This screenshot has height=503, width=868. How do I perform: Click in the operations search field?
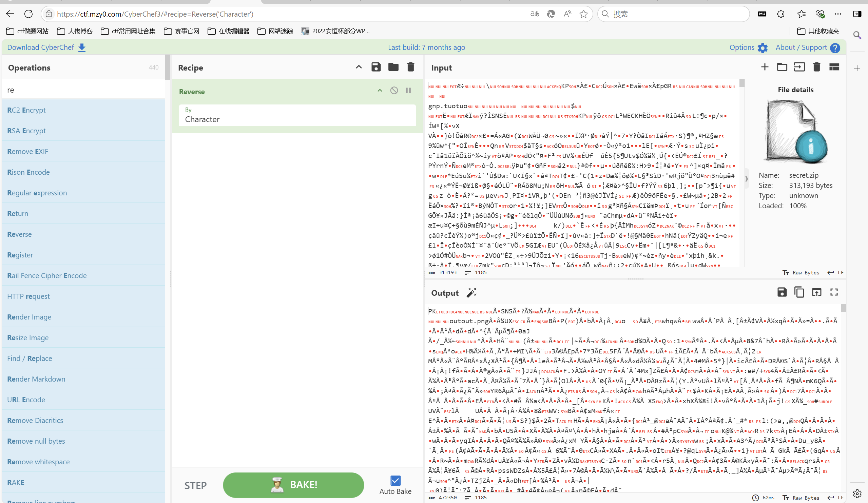pos(83,90)
